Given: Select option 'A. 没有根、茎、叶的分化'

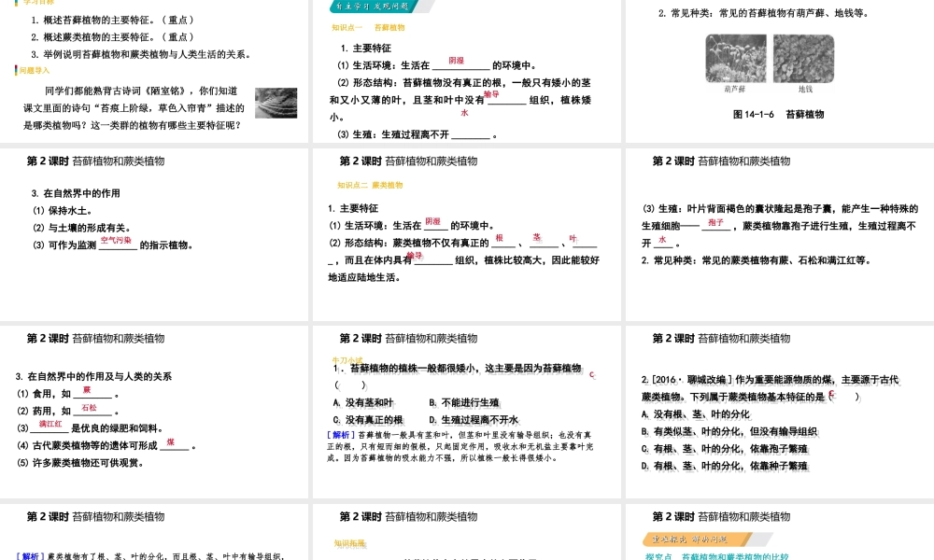Looking at the screenshot, I should click(696, 414).
